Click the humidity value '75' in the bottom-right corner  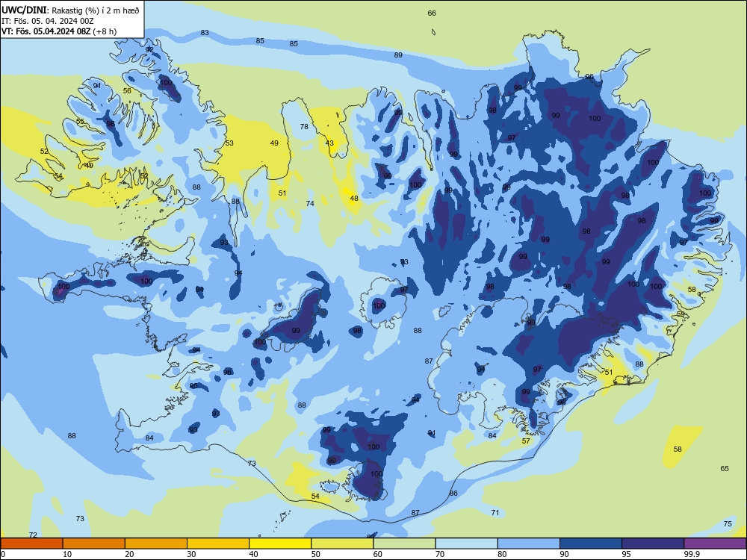coord(728,524)
